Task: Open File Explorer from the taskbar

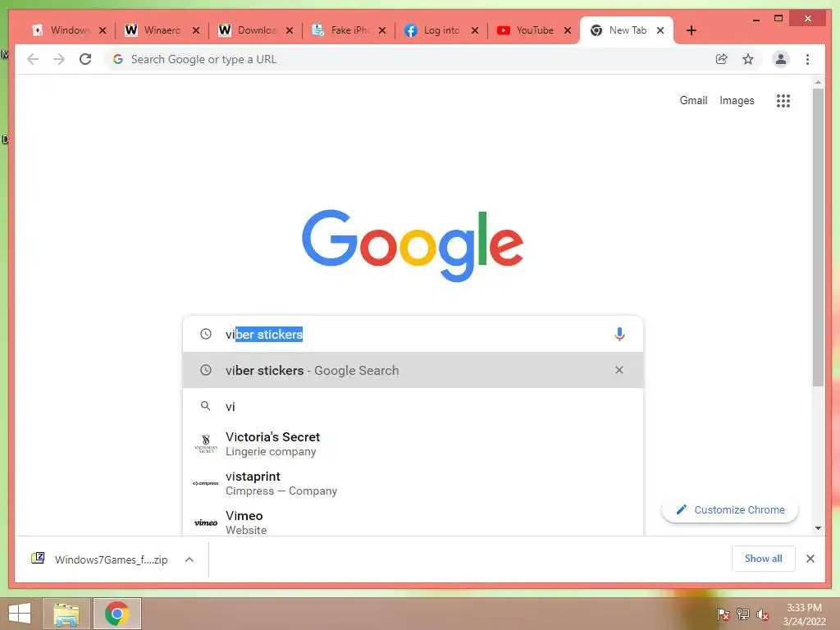Action: [66, 614]
